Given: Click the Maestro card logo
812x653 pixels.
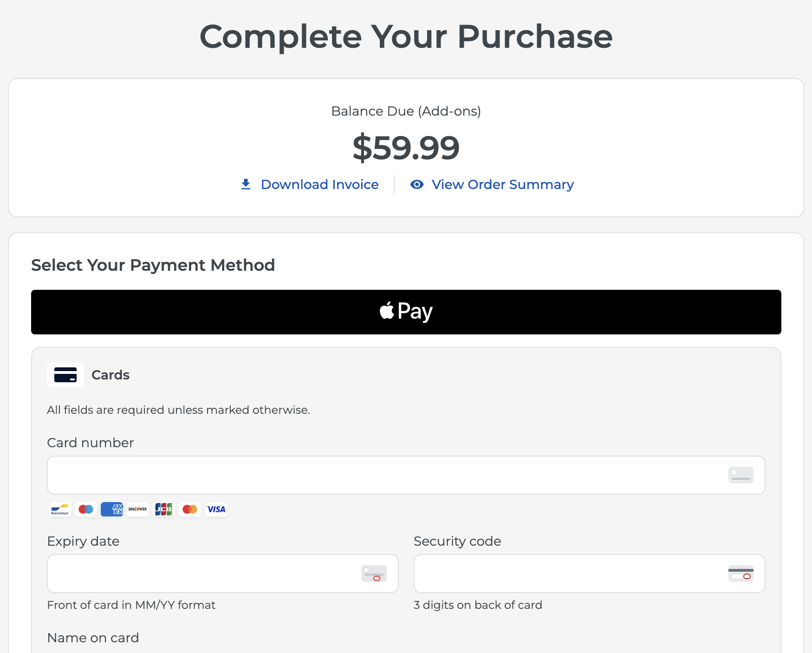Looking at the screenshot, I should pyautogui.click(x=86, y=509).
